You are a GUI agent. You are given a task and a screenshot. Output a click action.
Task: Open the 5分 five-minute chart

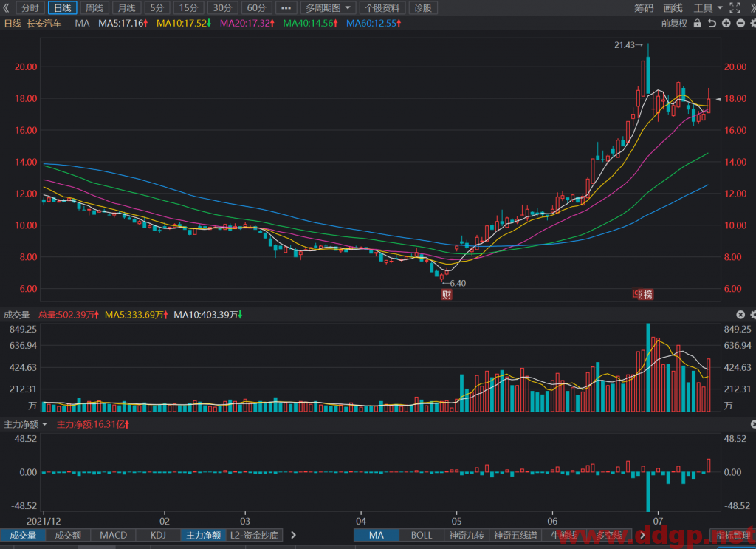[x=157, y=7]
